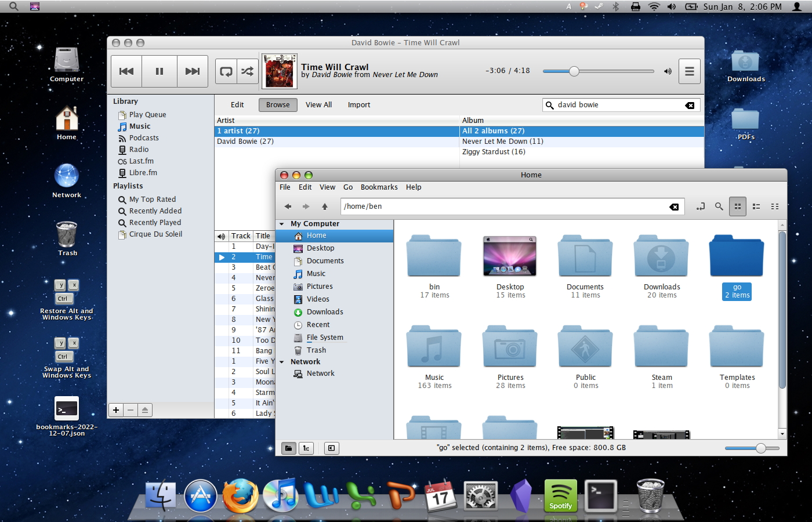Viewport: 812px width, 522px height.
Task: Open View menu in file manager
Action: click(327, 187)
